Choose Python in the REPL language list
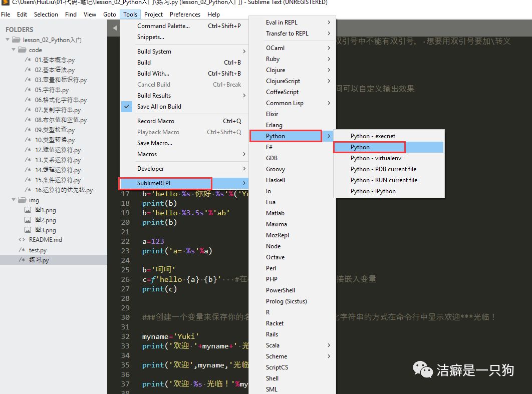Screen dimensions: 532x394 tap(292, 136)
